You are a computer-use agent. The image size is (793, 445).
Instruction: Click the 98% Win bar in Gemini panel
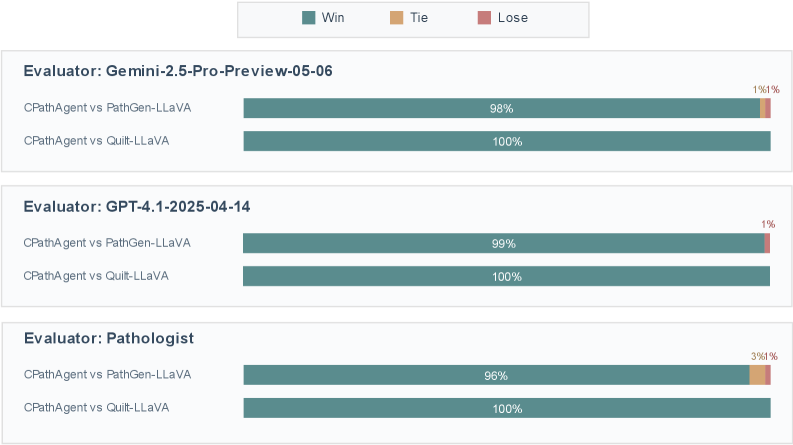click(501, 108)
